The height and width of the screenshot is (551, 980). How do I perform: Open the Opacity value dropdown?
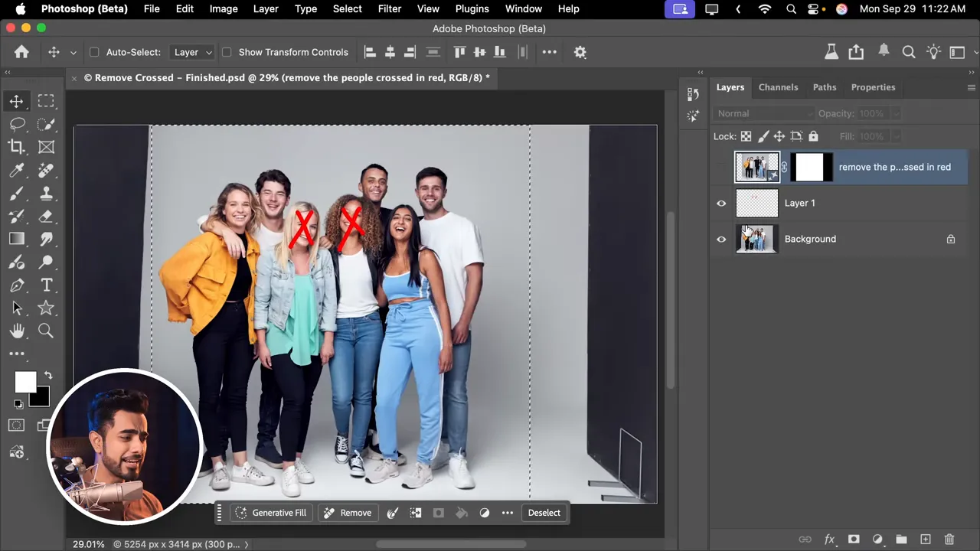click(x=896, y=113)
